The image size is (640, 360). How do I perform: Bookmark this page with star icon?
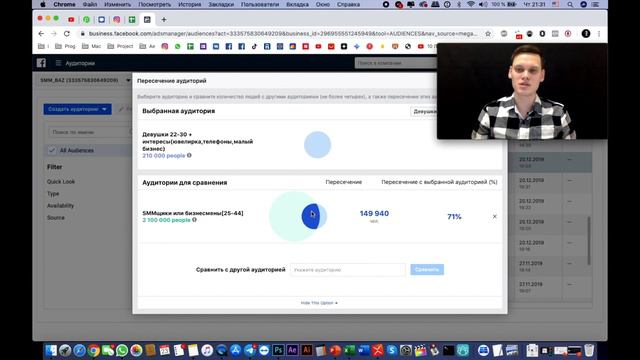pos(488,34)
